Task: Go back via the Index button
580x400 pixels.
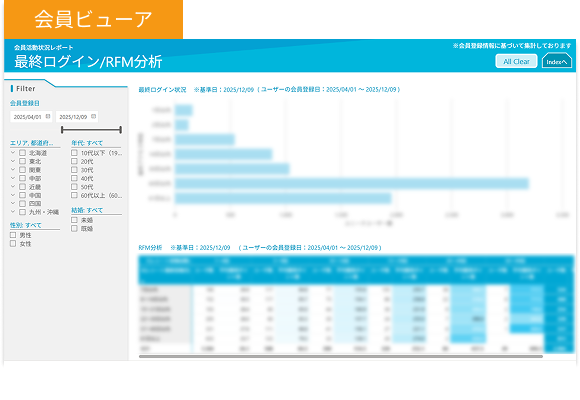Action: tap(557, 61)
